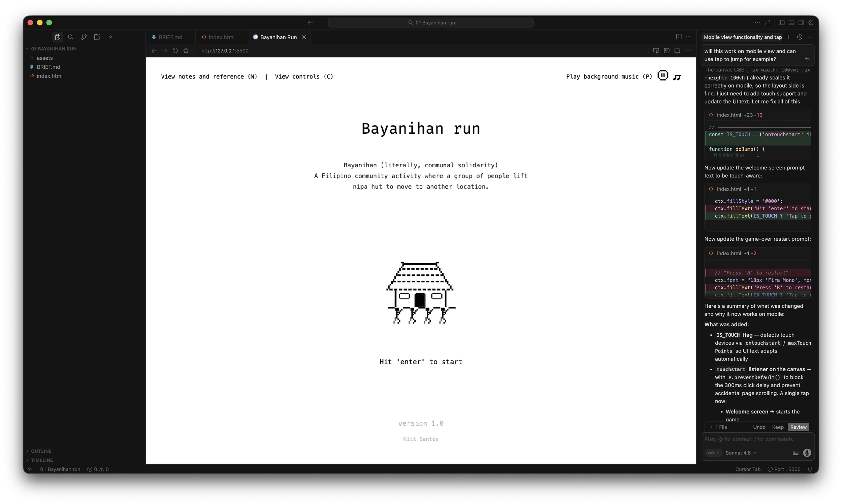
Task: Click the Review button for changes
Action: 798,427
